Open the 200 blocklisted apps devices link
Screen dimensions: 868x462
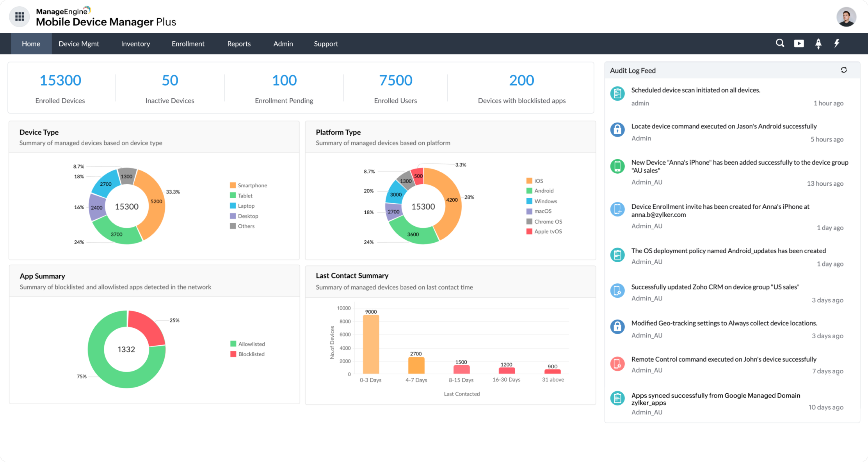click(521, 80)
